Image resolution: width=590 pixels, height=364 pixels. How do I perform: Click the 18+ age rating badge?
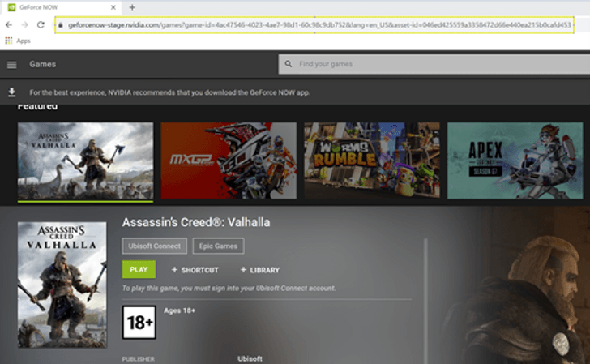coord(139,322)
